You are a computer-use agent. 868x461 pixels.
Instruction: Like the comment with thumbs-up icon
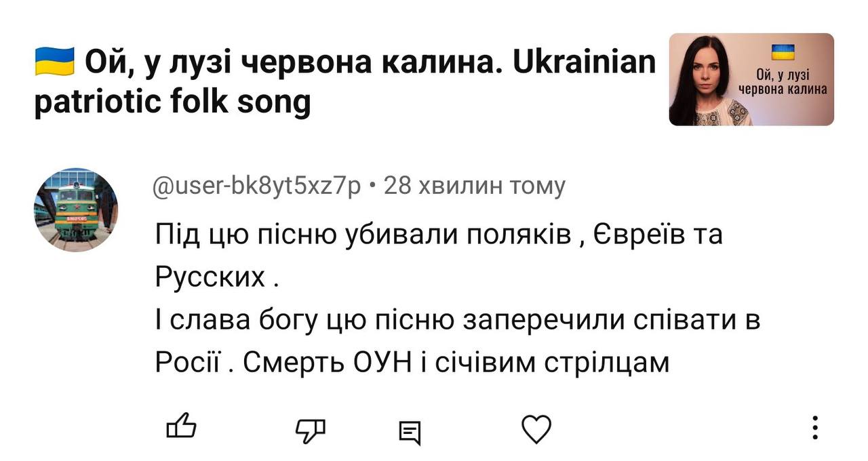181,427
